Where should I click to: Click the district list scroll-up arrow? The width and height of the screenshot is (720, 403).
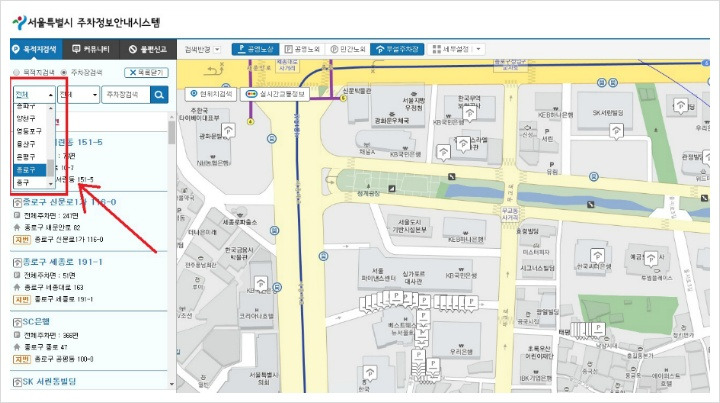tap(51, 108)
